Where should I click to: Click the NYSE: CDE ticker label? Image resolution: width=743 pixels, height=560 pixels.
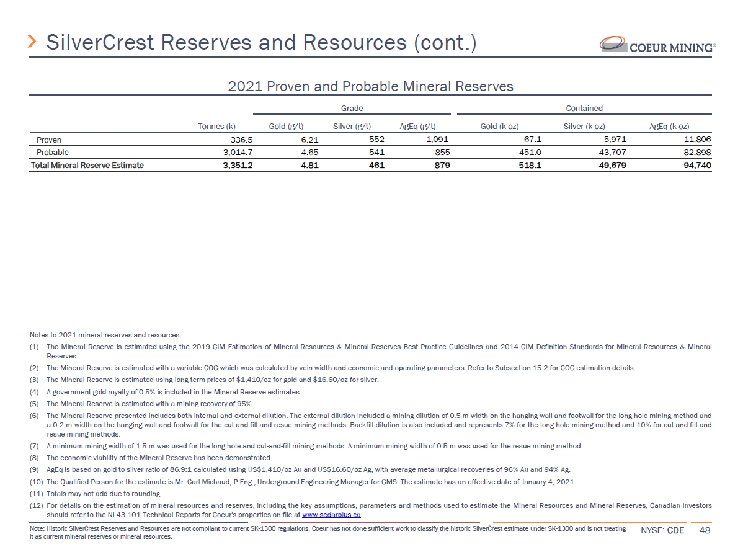point(662,531)
